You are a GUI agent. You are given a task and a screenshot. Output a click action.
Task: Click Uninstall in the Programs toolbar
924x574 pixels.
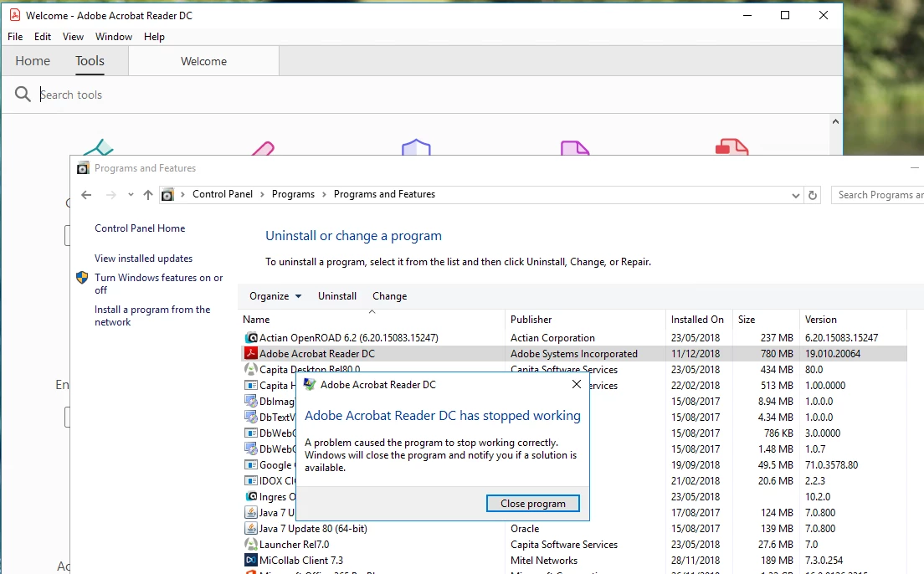tap(337, 296)
